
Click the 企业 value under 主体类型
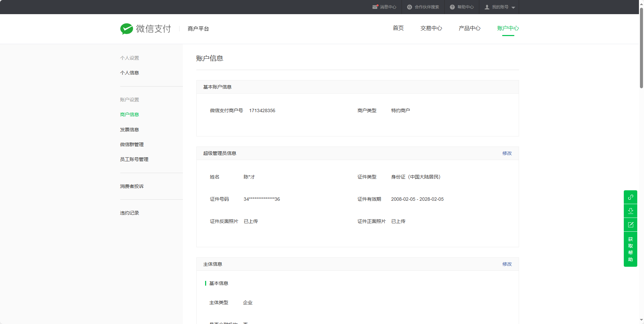248,302
